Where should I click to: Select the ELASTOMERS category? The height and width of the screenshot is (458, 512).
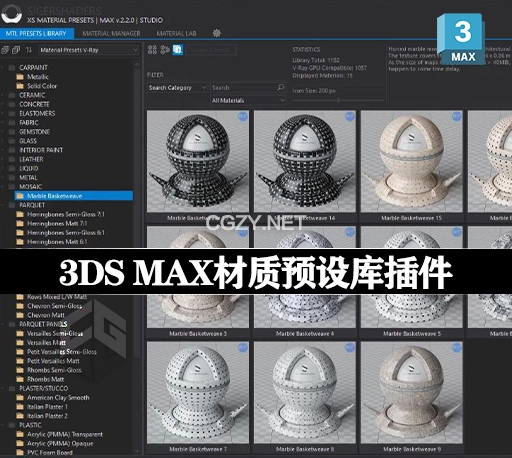click(x=37, y=113)
